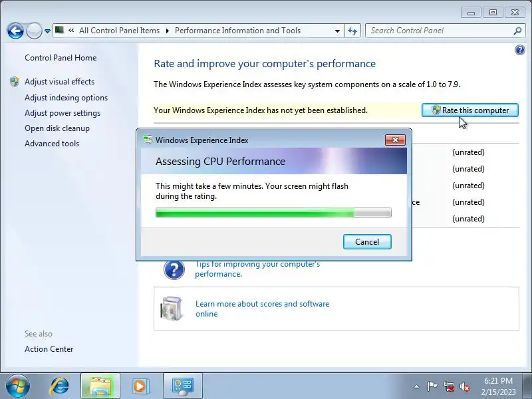The image size is (532, 399).
Task: Switch to Control Panel taskbar button
Action: click(x=182, y=386)
